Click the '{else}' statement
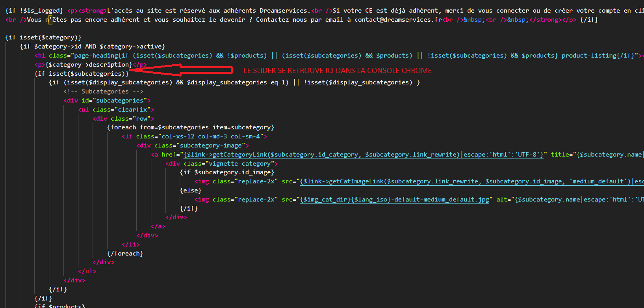 [191, 190]
